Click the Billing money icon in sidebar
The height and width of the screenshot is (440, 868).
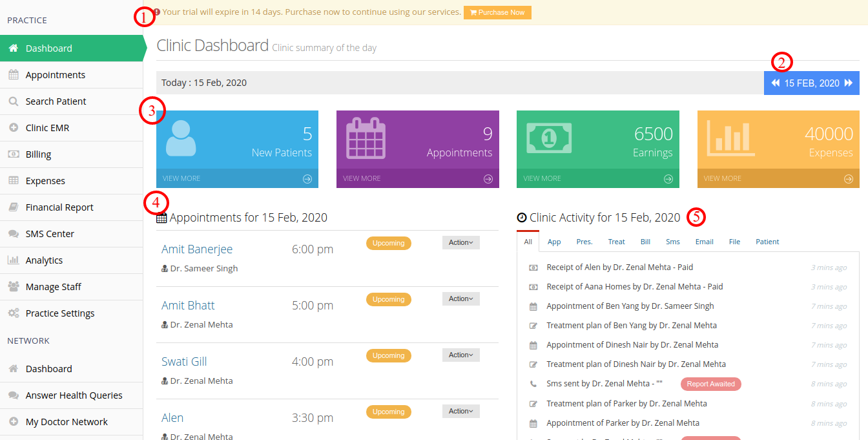coord(13,154)
